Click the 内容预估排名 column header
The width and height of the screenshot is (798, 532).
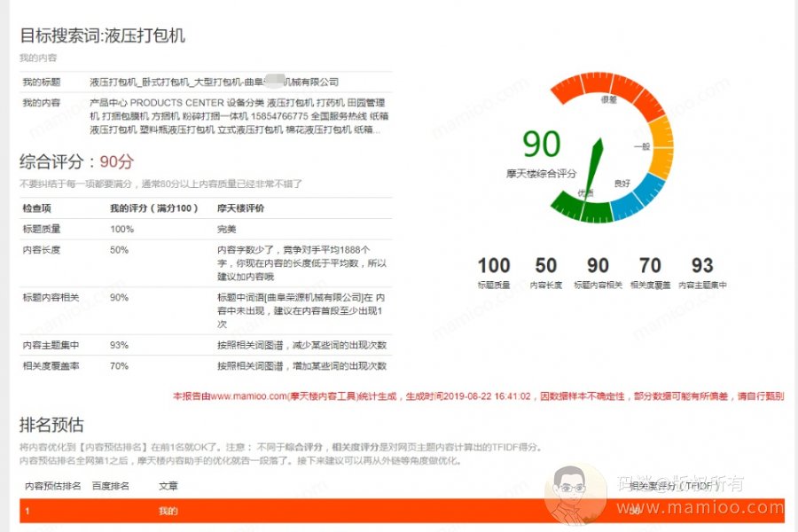tap(53, 486)
